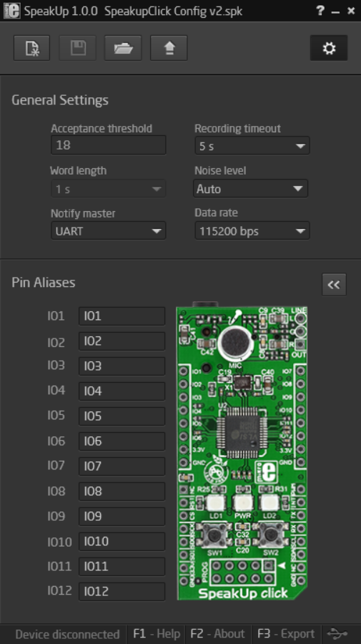
Task: Collapse the Pin Aliases panel
Action: [334, 284]
